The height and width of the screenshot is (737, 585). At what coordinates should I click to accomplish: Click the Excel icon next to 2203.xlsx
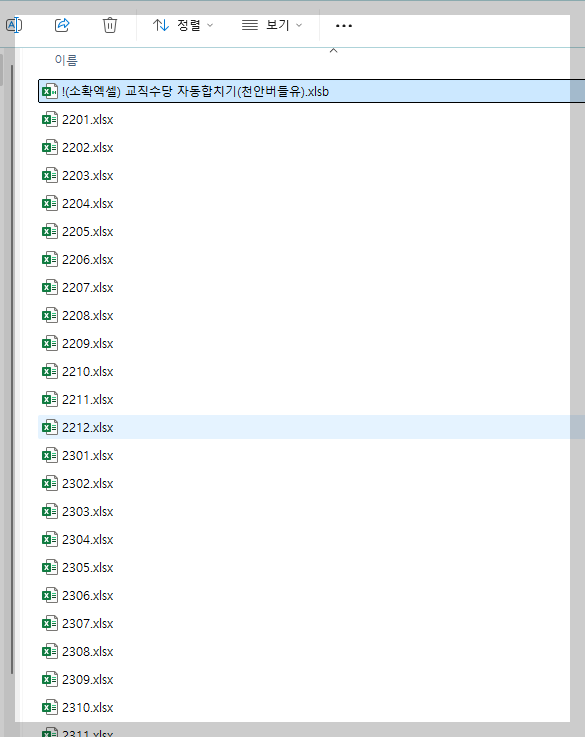tap(50, 175)
